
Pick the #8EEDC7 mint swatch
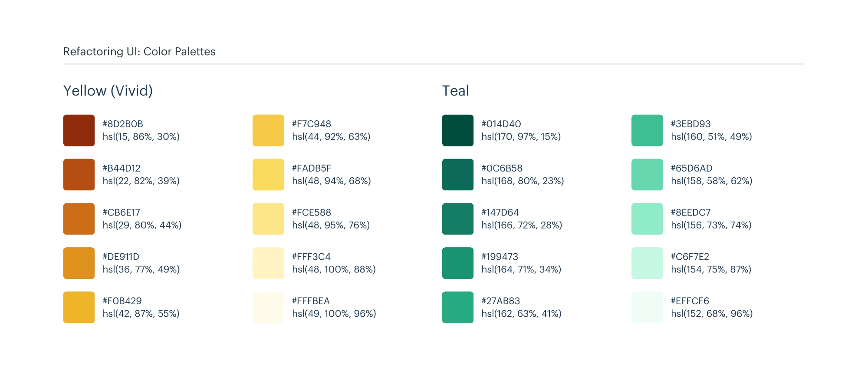(647, 219)
